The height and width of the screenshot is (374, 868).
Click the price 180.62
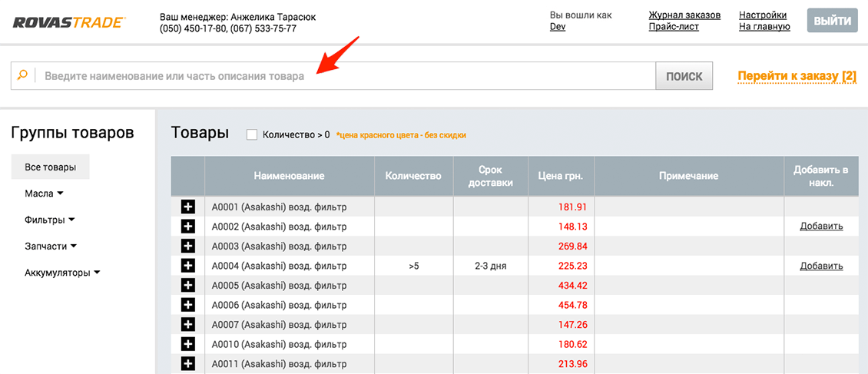tap(574, 344)
